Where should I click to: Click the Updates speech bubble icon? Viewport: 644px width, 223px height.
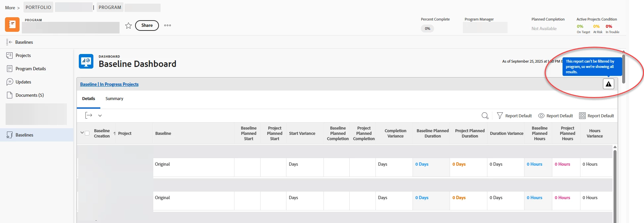[x=10, y=82]
